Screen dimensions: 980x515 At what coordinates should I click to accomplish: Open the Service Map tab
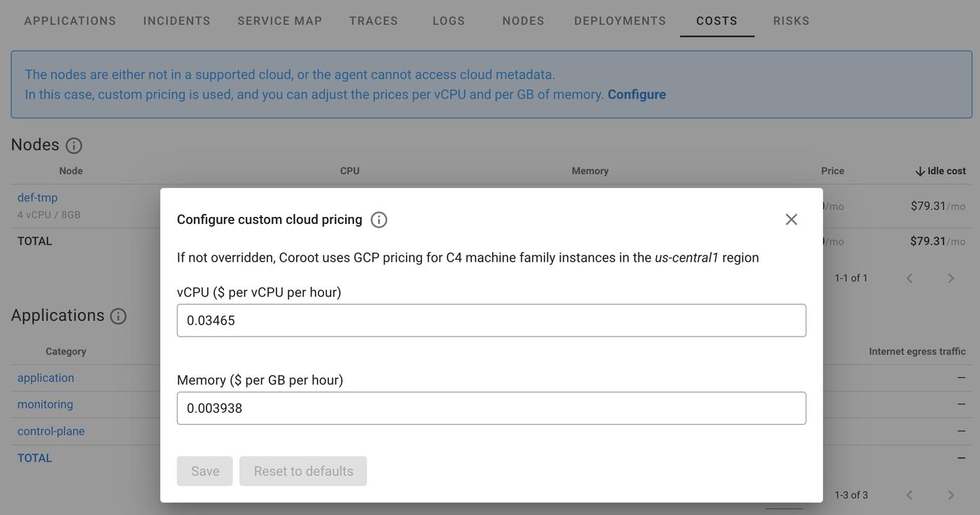(x=279, y=20)
